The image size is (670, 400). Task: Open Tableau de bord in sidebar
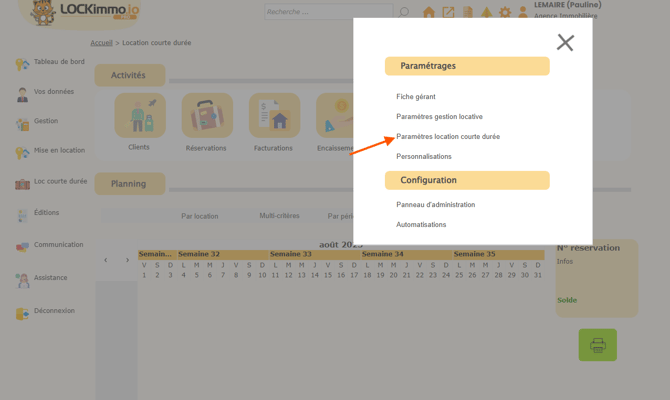click(50, 63)
